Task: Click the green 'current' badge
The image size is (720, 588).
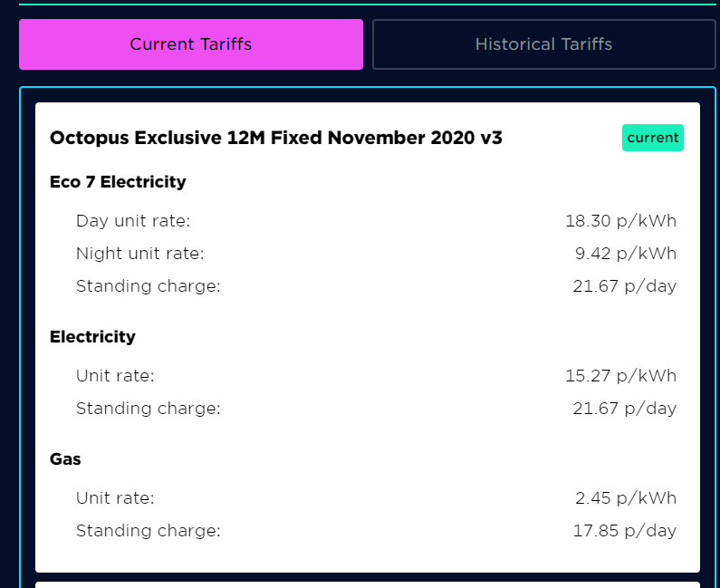Action: (652, 138)
